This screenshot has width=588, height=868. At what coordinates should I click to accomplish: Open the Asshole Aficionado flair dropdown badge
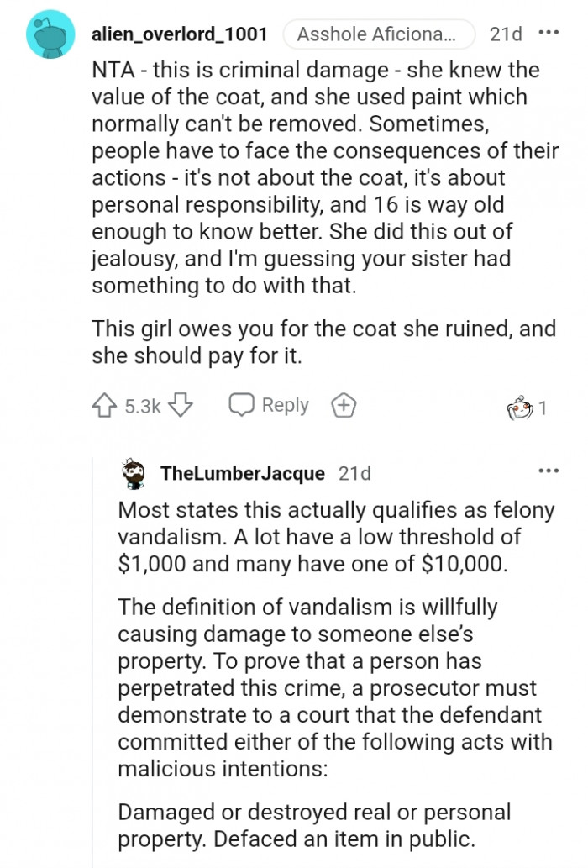[x=378, y=34]
